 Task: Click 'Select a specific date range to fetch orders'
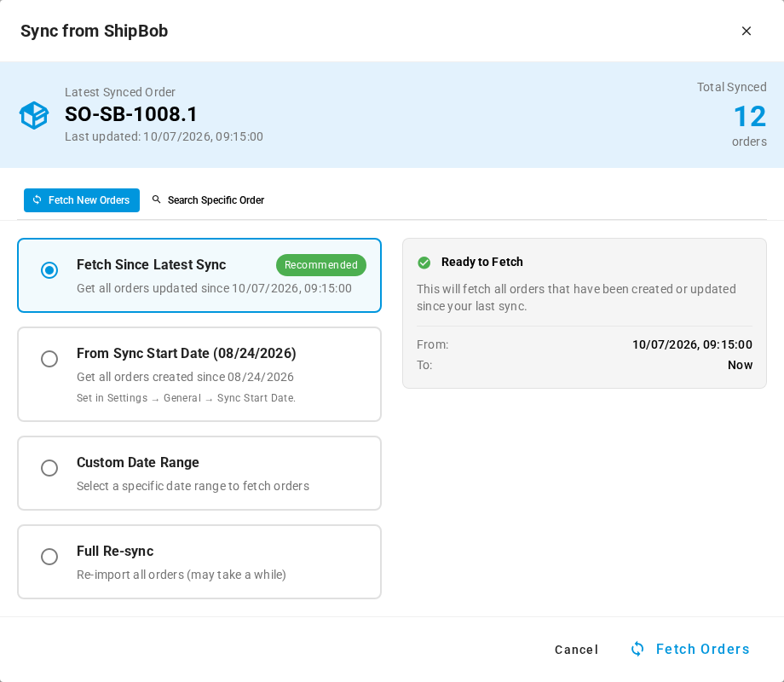pyautogui.click(x=193, y=487)
